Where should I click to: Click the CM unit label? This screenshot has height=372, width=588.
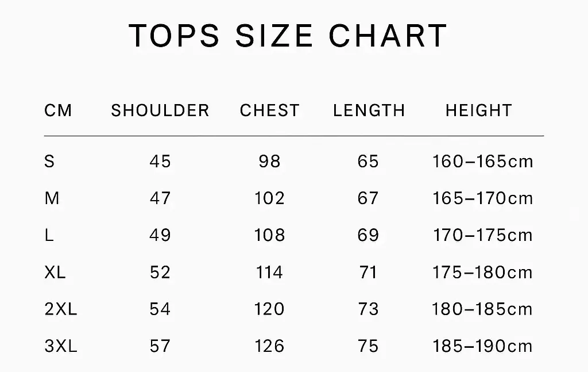58,110
